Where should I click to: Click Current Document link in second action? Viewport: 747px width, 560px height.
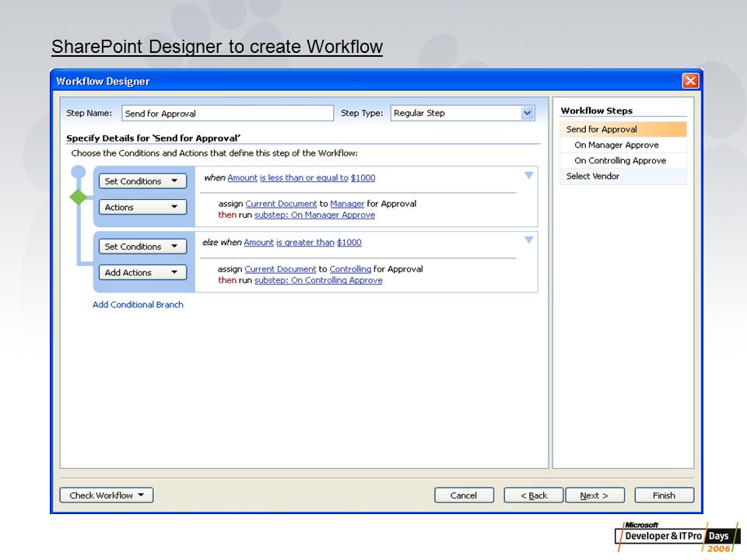click(x=280, y=269)
